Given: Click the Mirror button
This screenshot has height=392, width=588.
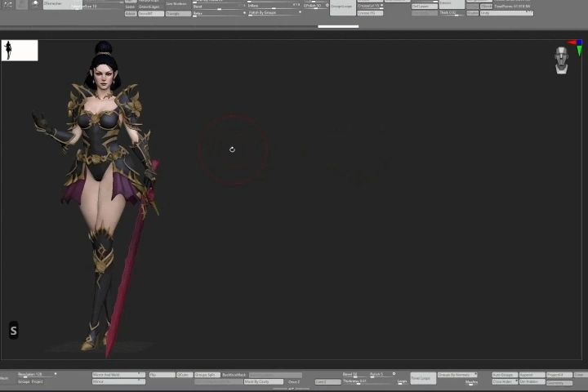Looking at the screenshot, I should 118,381.
